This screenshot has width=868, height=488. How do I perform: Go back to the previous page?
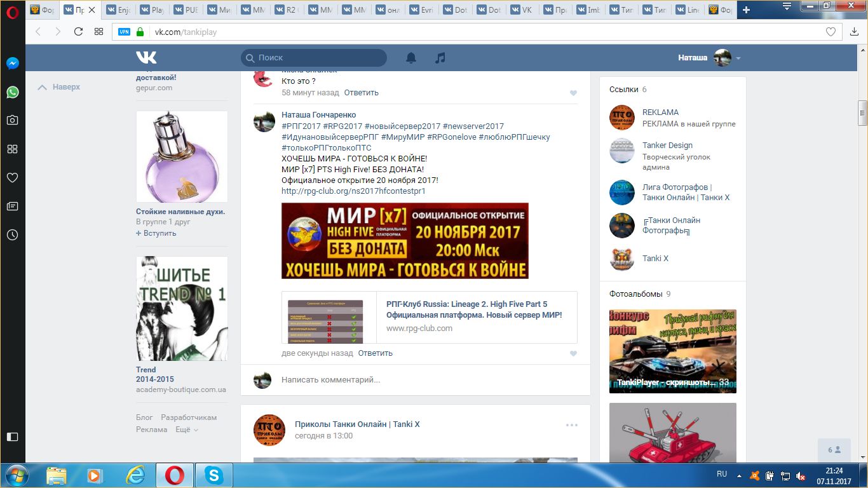tap(38, 32)
